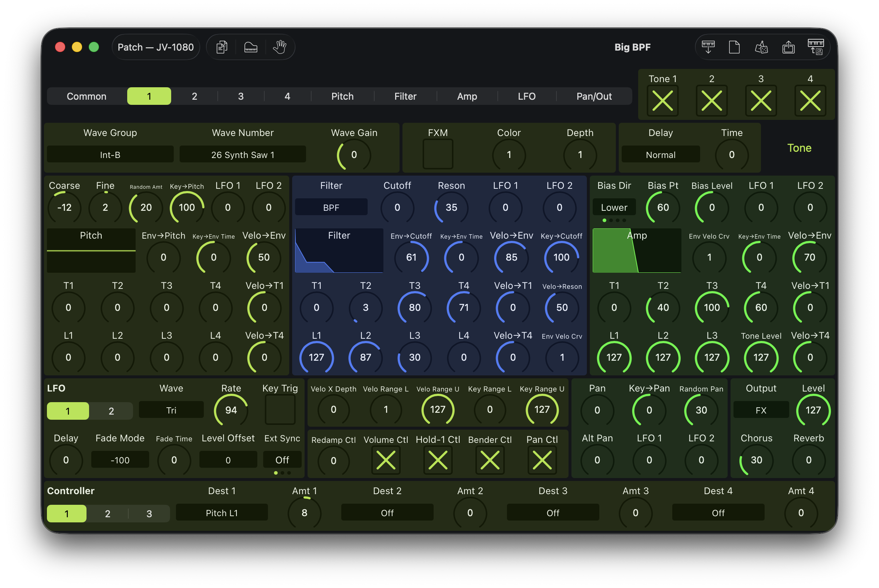Click the Filter envelope graph
879x588 pixels.
pos(339,250)
